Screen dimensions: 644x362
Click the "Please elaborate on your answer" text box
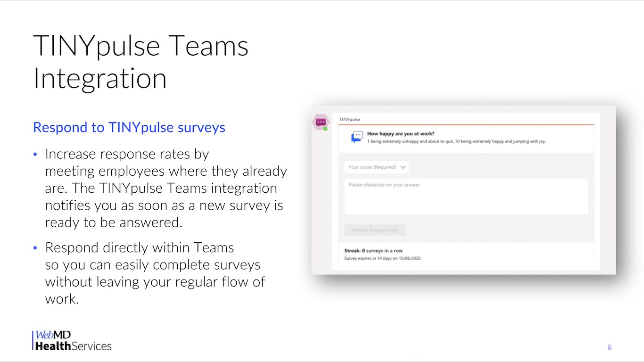tap(466, 197)
